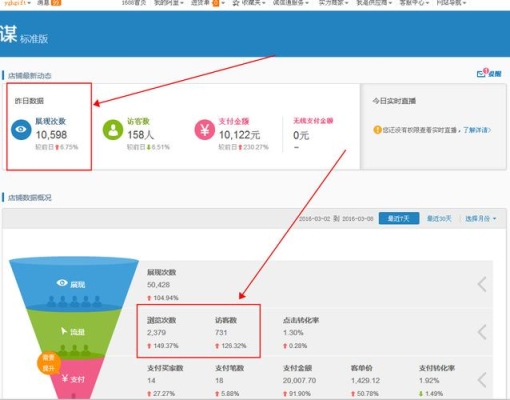Click the 支付笔数 value 18
The height and width of the screenshot is (400, 510).
pos(219,380)
